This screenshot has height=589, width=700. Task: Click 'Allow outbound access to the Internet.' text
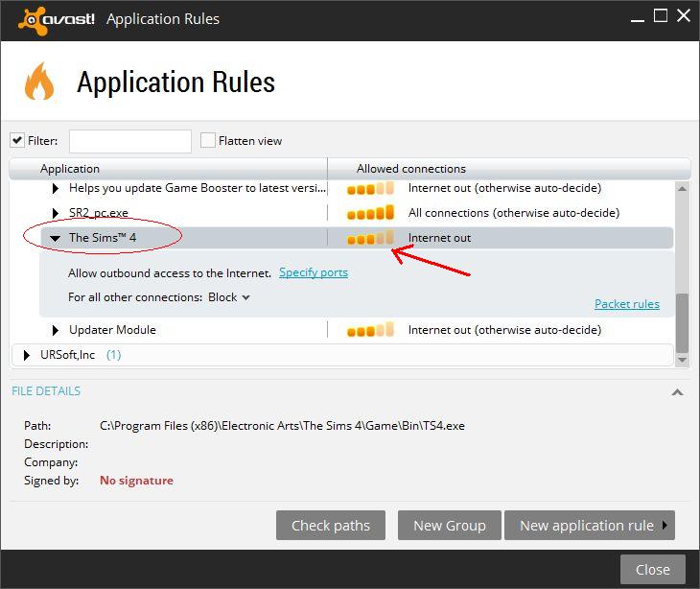[x=170, y=272]
